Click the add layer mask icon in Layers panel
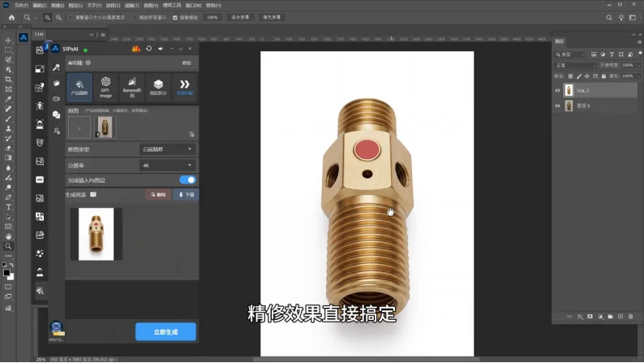Screen dimensions: 644x363 (x=590, y=317)
